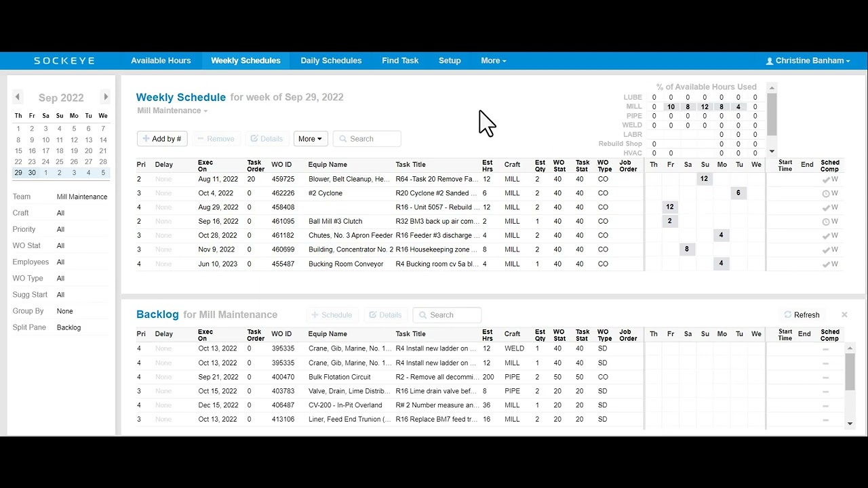Viewport: 868px width, 488px height.
Task: Open Details in Weekly Schedule toolbar
Action: [267, 139]
